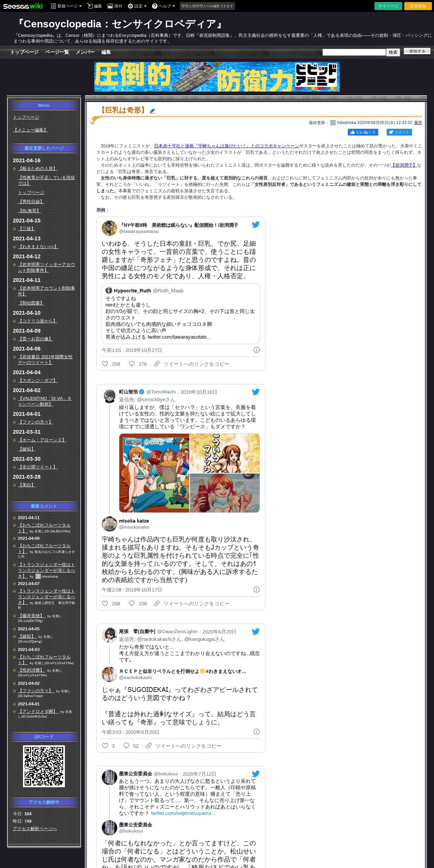Click the orange 新規登録 button
434x868 pixels.
418,6
